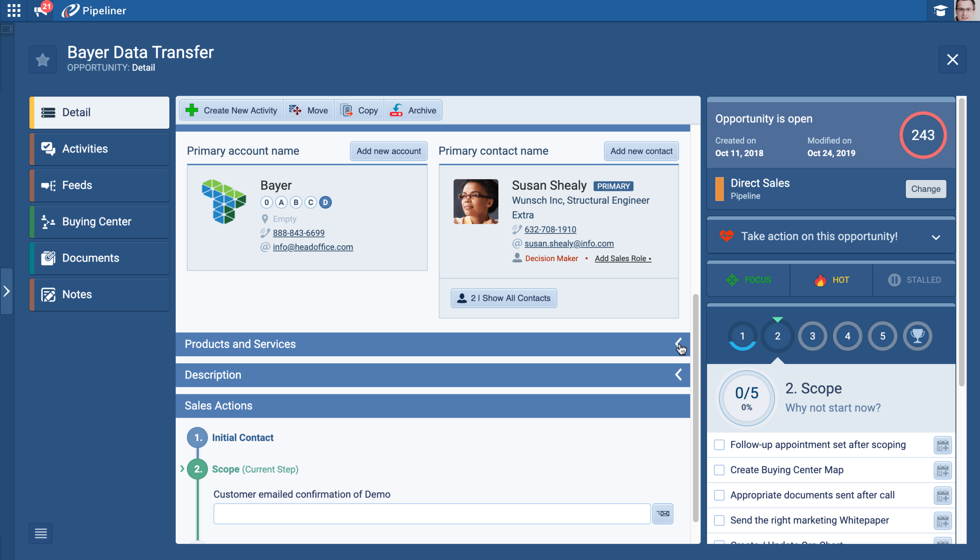Image resolution: width=980 pixels, height=560 pixels.
Task: Tick Appropriate documents sent after call
Action: coord(719,495)
